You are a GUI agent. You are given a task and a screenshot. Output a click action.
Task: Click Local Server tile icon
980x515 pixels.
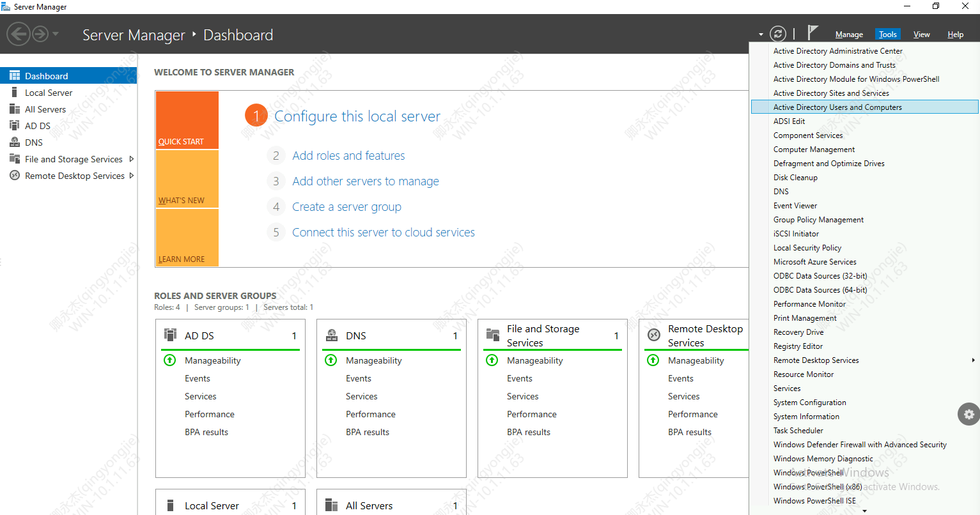pyautogui.click(x=170, y=505)
